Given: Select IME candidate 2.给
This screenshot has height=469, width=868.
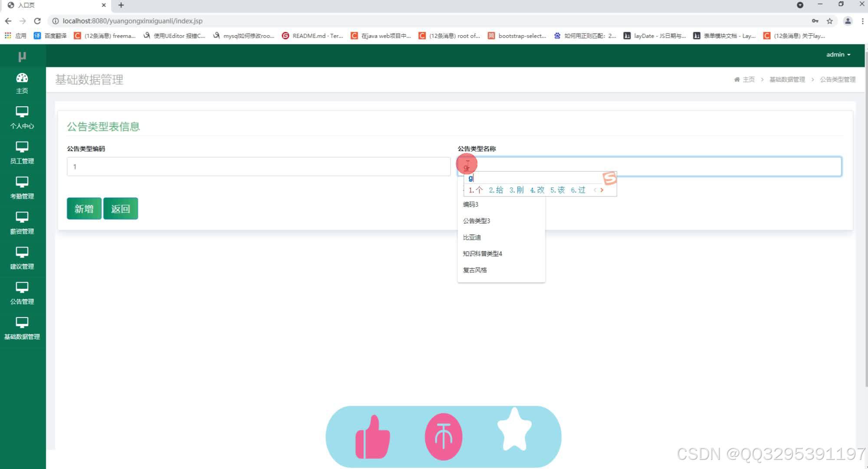Looking at the screenshot, I should [x=496, y=190].
